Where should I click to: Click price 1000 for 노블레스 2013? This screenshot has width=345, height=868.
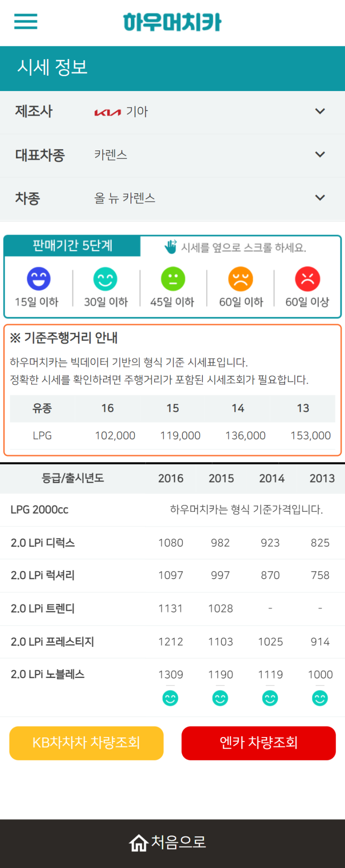[x=320, y=675]
